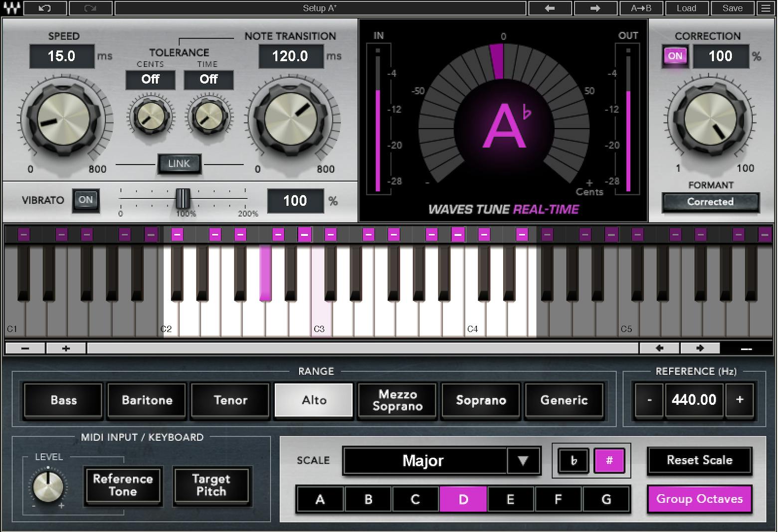The image size is (778, 532).
Task: Click the left arrow to load previous preset
Action: pos(550,8)
